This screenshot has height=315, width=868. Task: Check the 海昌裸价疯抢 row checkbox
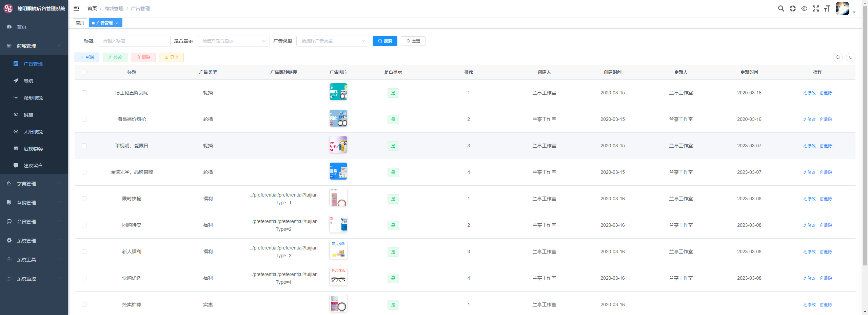[84, 119]
